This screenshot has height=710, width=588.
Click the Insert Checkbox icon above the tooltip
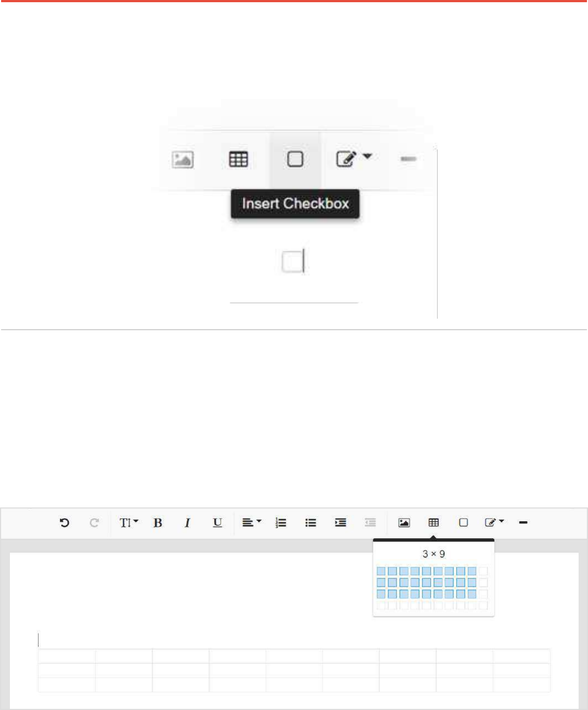[x=295, y=160]
